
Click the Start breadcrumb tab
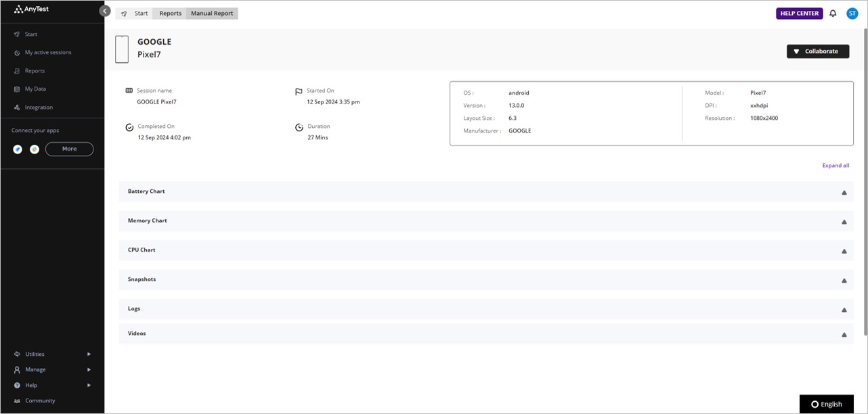134,14
